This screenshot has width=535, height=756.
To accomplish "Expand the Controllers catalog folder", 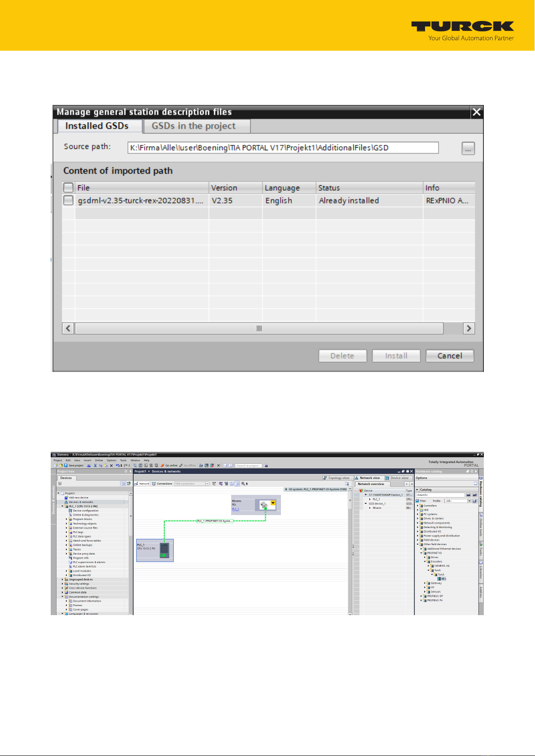I will click(x=418, y=506).
